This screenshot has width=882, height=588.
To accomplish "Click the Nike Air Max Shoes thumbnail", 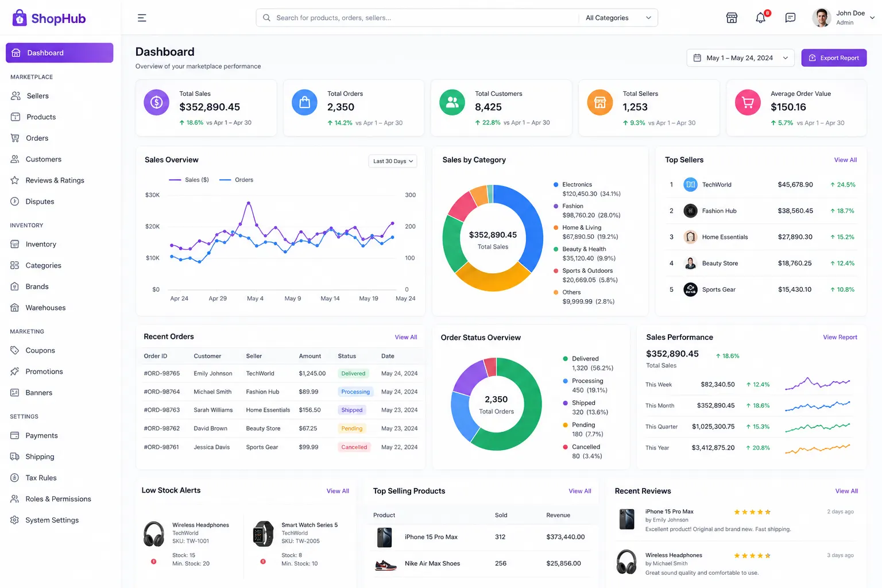I will (386, 564).
